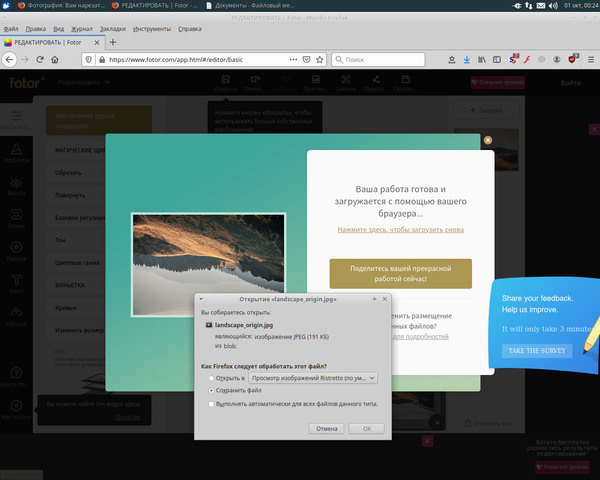Open the Правка menu

(x=36, y=29)
